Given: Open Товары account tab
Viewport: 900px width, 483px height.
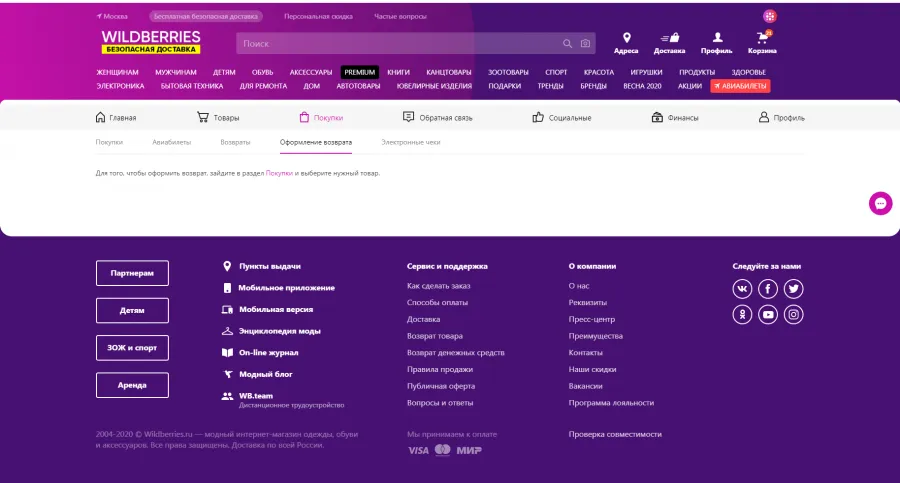Looking at the screenshot, I should [218, 118].
